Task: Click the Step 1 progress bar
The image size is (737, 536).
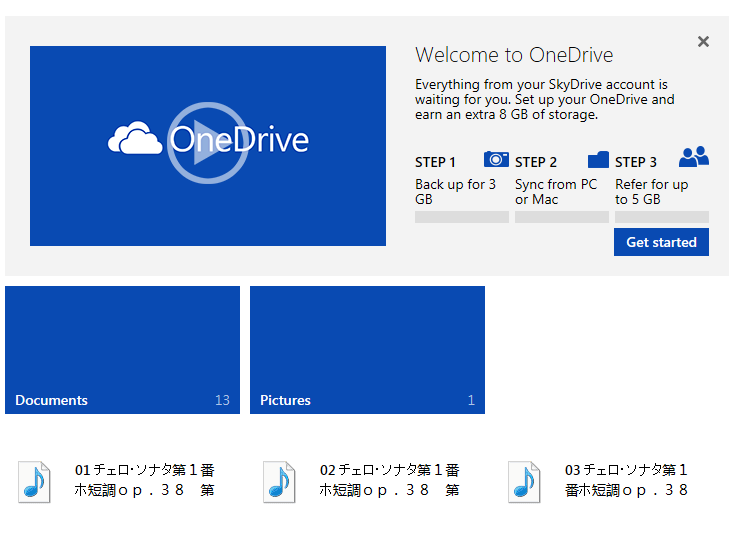Action: 462,217
